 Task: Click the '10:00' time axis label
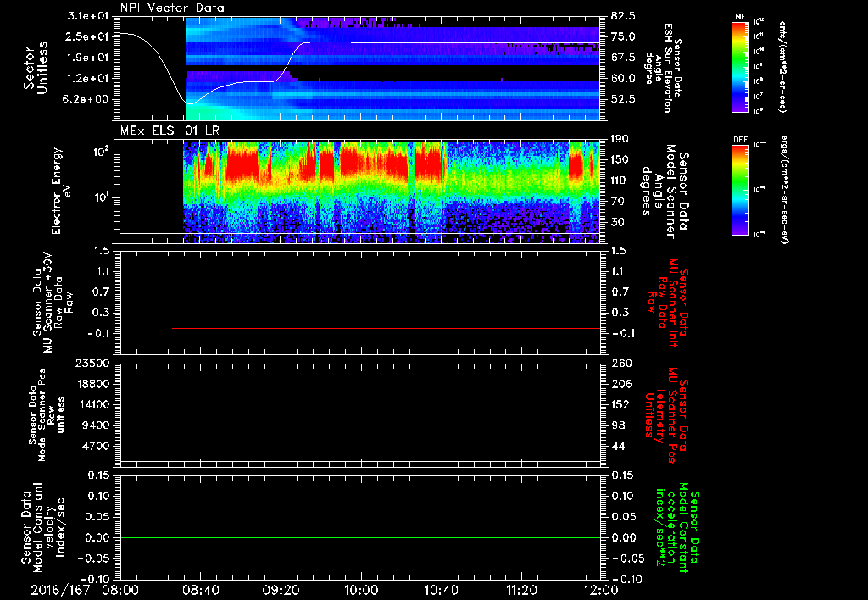coord(361,590)
